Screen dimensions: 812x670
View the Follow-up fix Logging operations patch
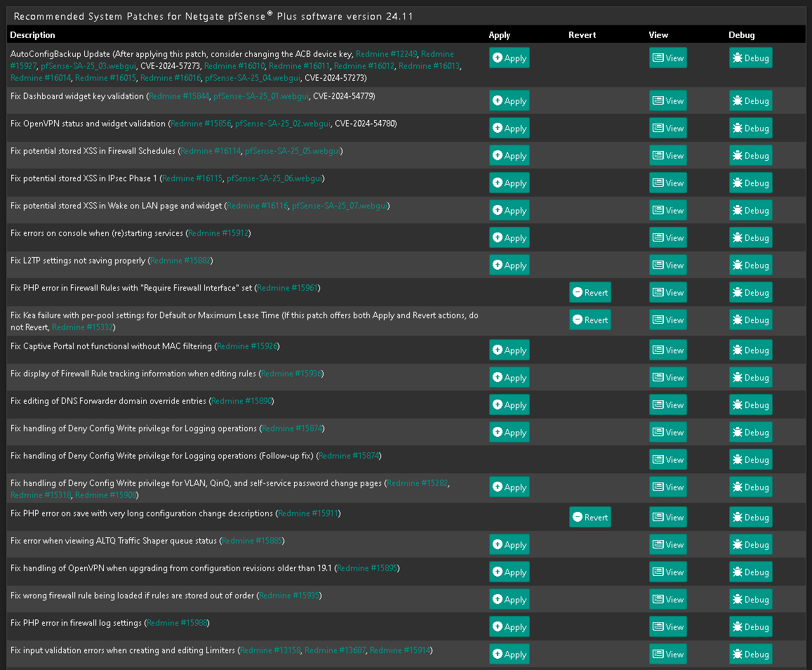click(x=668, y=460)
